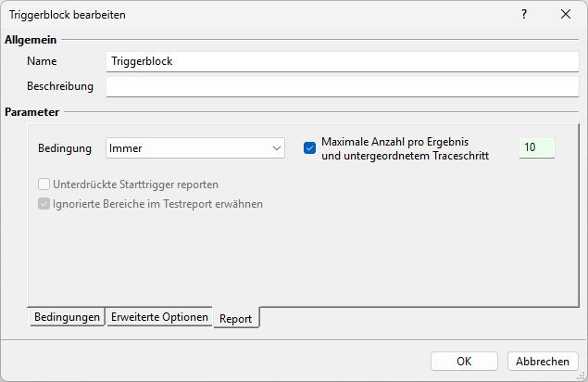Open the Bedingung dropdown showing Immer

(x=195, y=148)
